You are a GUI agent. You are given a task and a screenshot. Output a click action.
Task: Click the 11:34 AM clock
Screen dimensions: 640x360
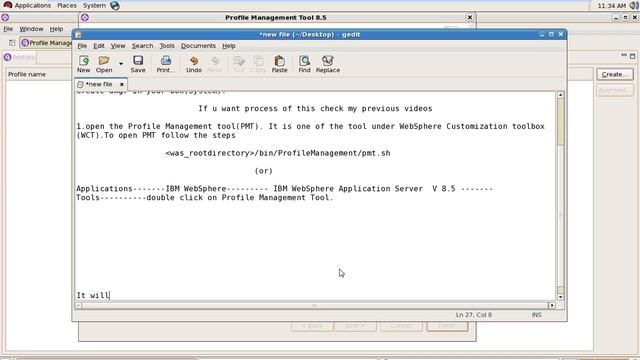(x=611, y=6)
